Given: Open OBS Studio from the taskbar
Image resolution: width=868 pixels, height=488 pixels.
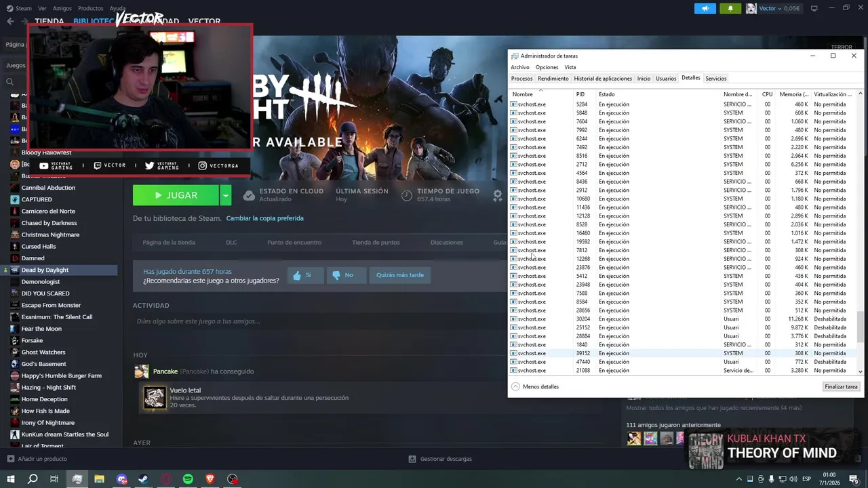Looking at the screenshot, I should coord(233,479).
